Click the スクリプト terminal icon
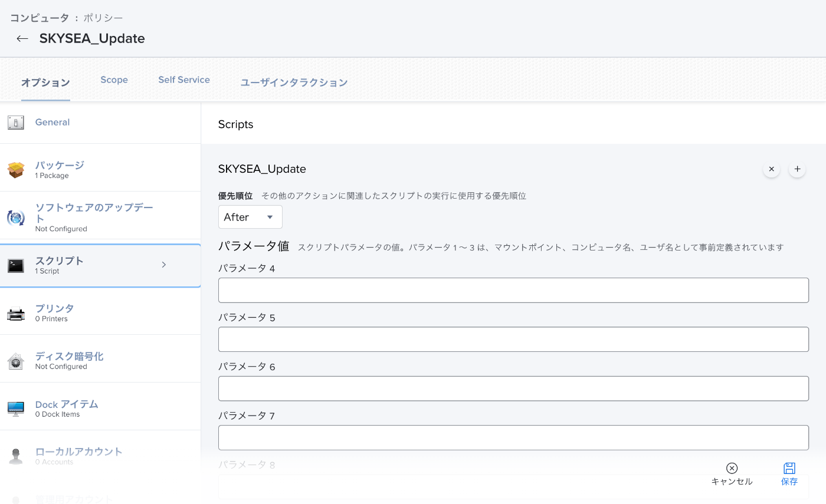Screen dimensions: 826x504 [x=16, y=266]
